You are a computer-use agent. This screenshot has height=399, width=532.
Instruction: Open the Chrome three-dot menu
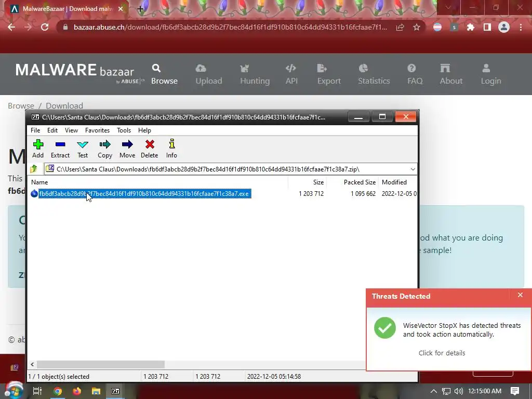tap(521, 27)
